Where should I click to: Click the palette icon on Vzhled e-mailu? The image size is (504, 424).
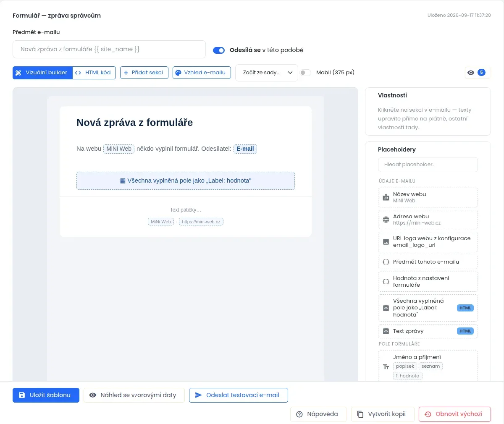(178, 73)
